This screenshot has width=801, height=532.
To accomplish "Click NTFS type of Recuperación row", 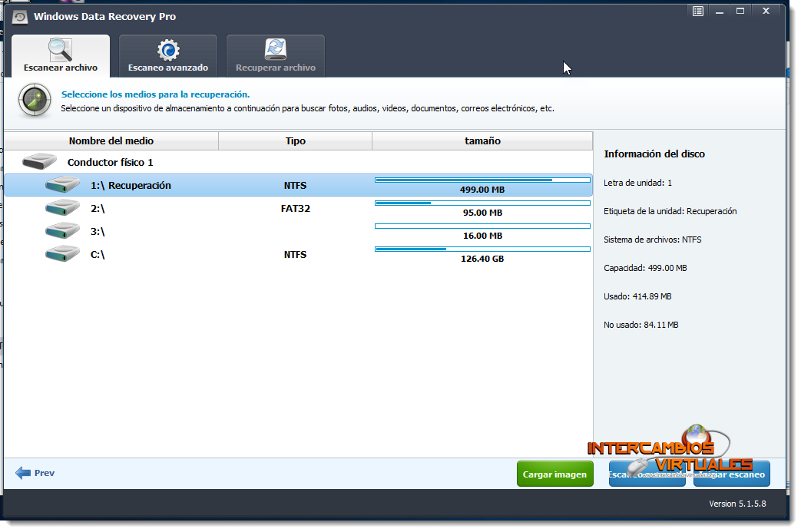I will tap(295, 185).
